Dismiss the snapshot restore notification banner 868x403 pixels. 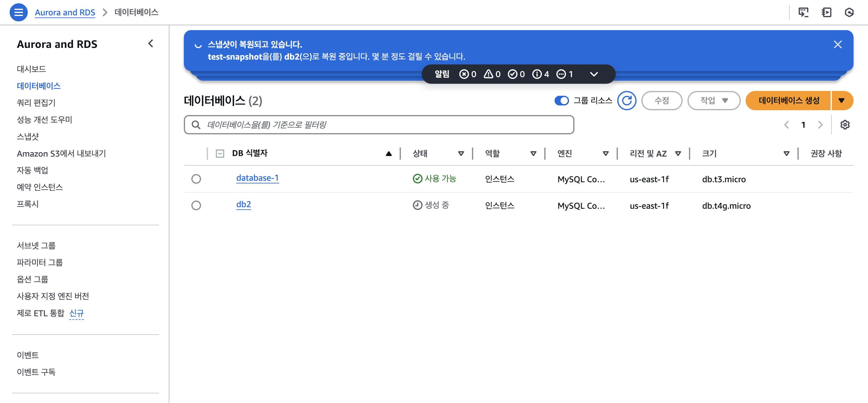837,45
